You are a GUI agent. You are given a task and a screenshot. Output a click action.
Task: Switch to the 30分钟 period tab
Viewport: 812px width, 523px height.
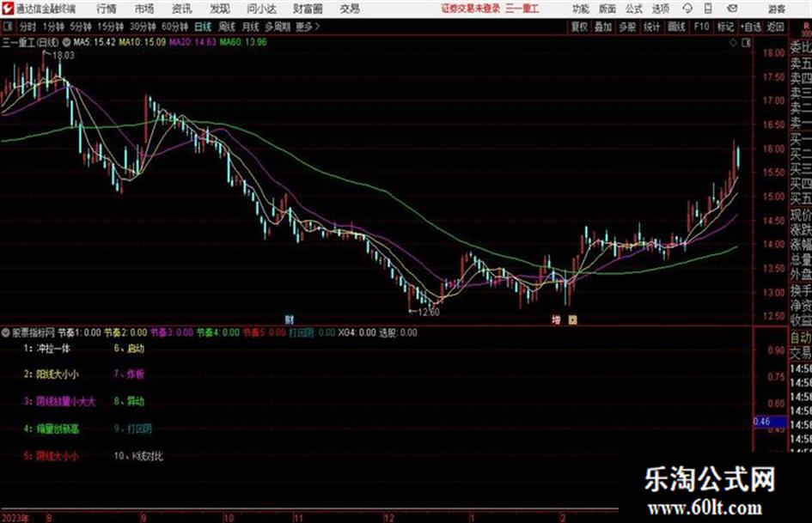(x=143, y=27)
